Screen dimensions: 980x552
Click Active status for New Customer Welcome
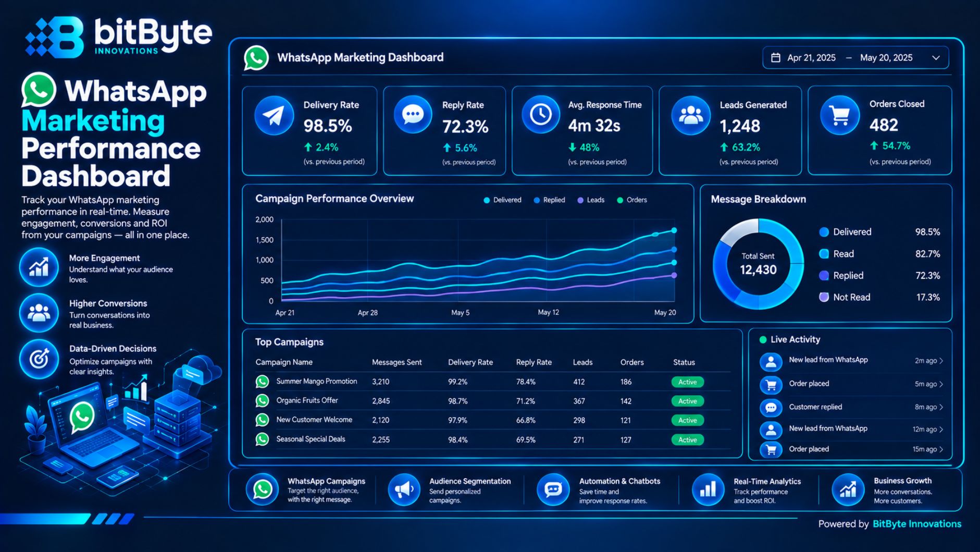coord(688,420)
